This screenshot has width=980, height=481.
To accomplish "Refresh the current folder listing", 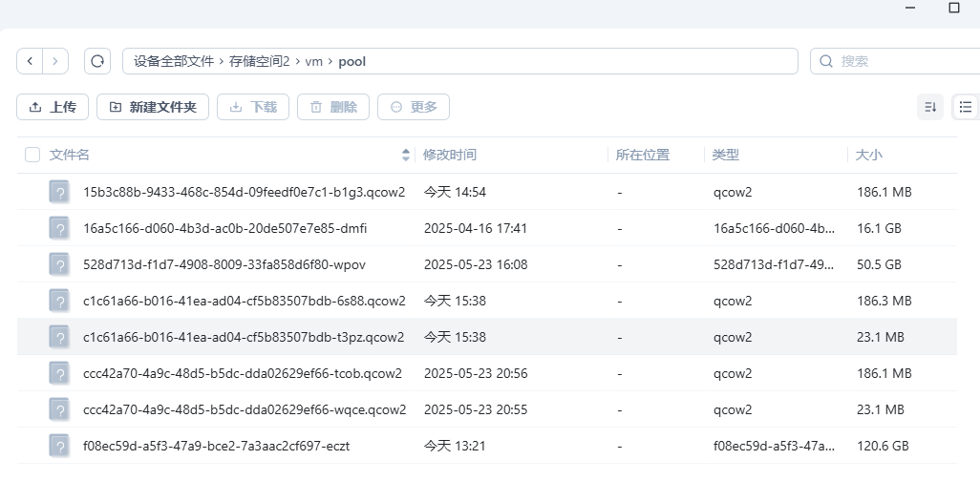I will click(97, 61).
